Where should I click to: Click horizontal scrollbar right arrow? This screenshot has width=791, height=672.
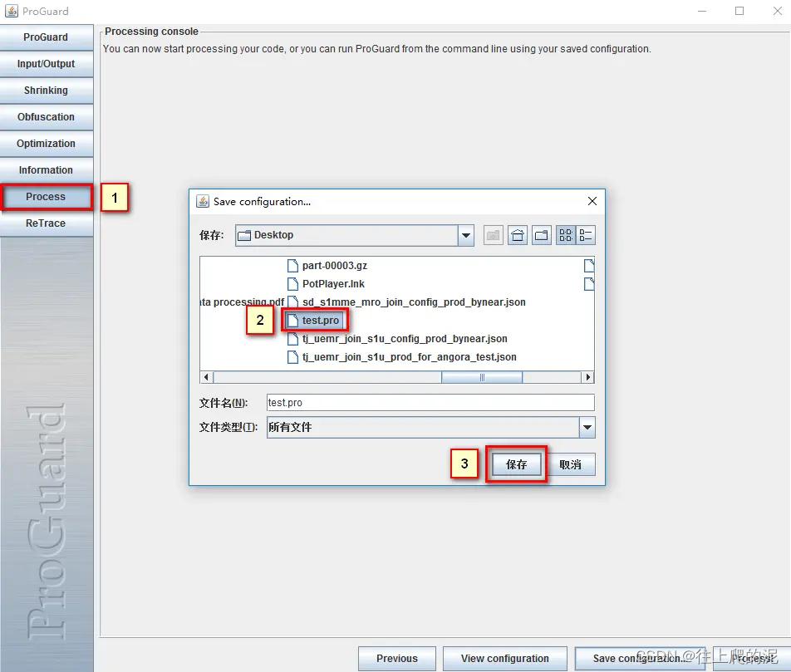587,377
